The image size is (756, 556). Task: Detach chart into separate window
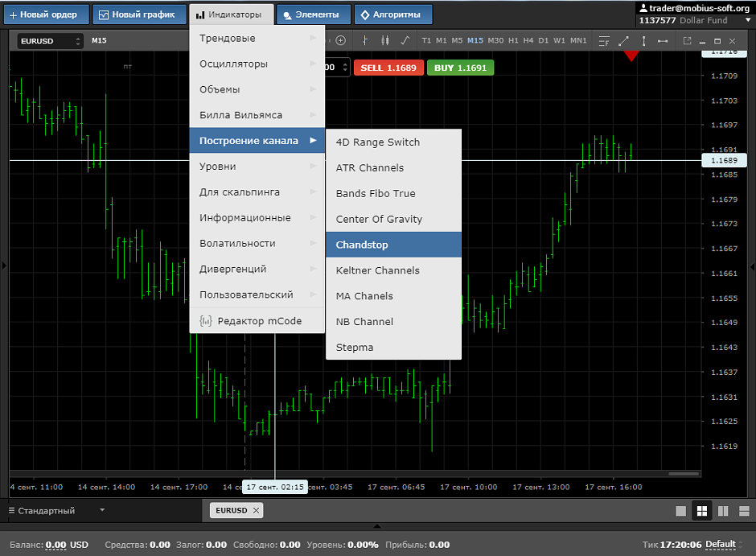pos(687,41)
